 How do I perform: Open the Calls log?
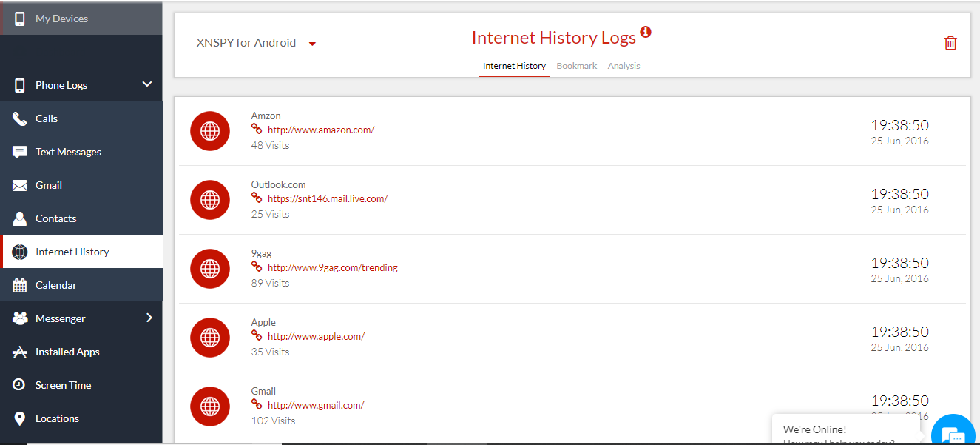tap(81, 118)
